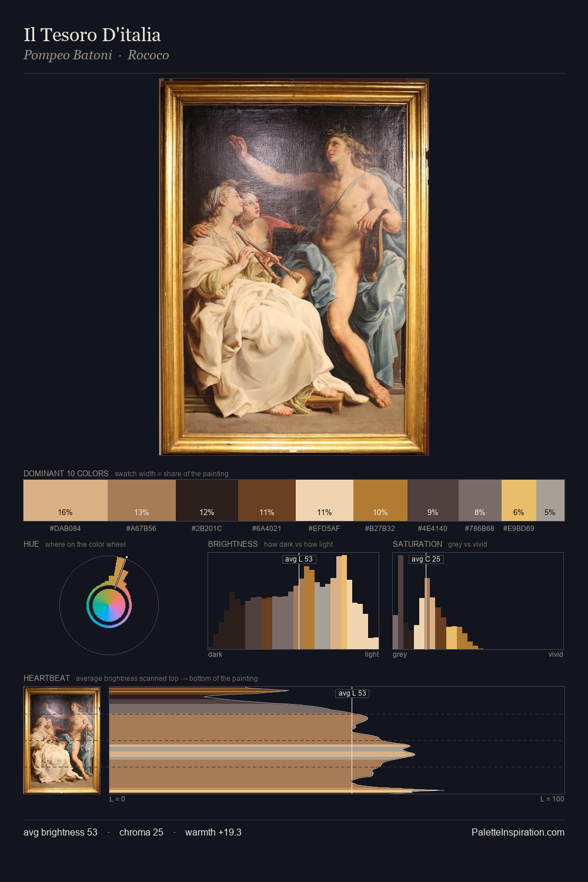588x882 pixels.
Task: Click the "avg L 53" marker in Brightness chart
Action: click(299, 559)
